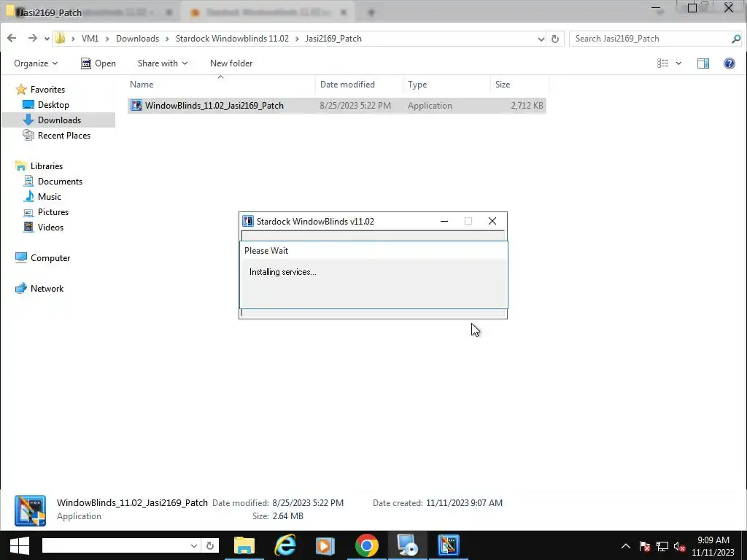Open the Documents library
The height and width of the screenshot is (560, 747).
[x=53, y=181]
